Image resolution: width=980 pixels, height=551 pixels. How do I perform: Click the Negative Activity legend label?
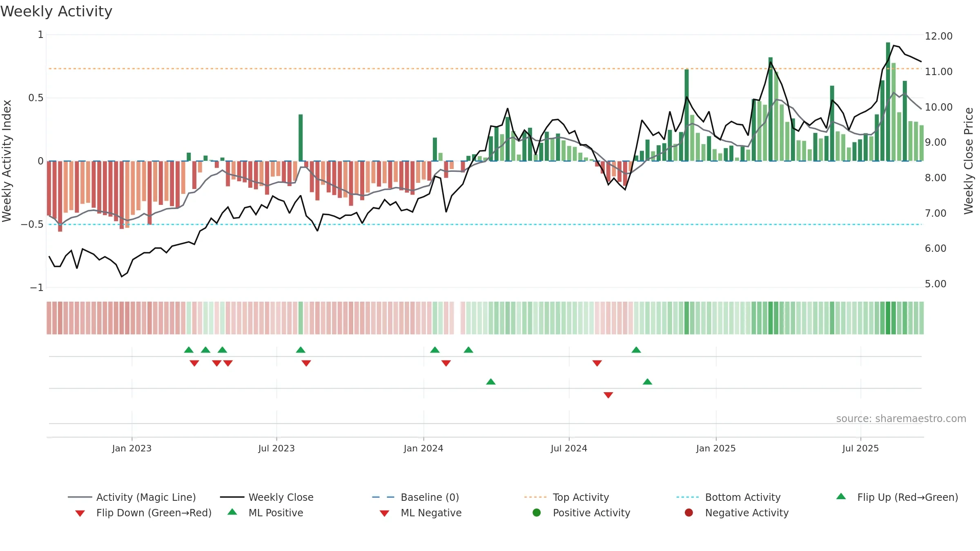click(747, 513)
